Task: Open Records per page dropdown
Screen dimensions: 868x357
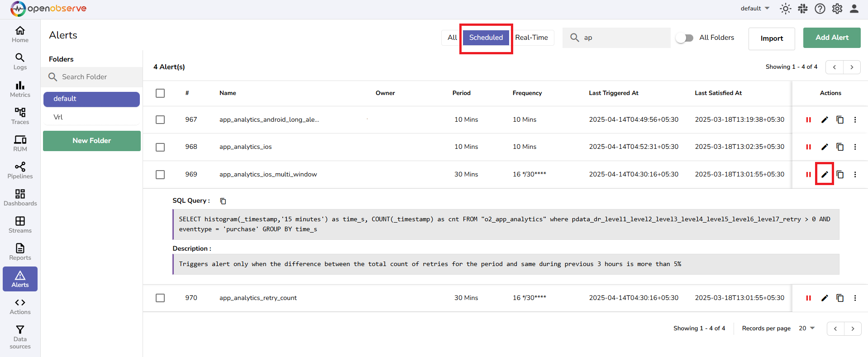Action: [x=806, y=328]
